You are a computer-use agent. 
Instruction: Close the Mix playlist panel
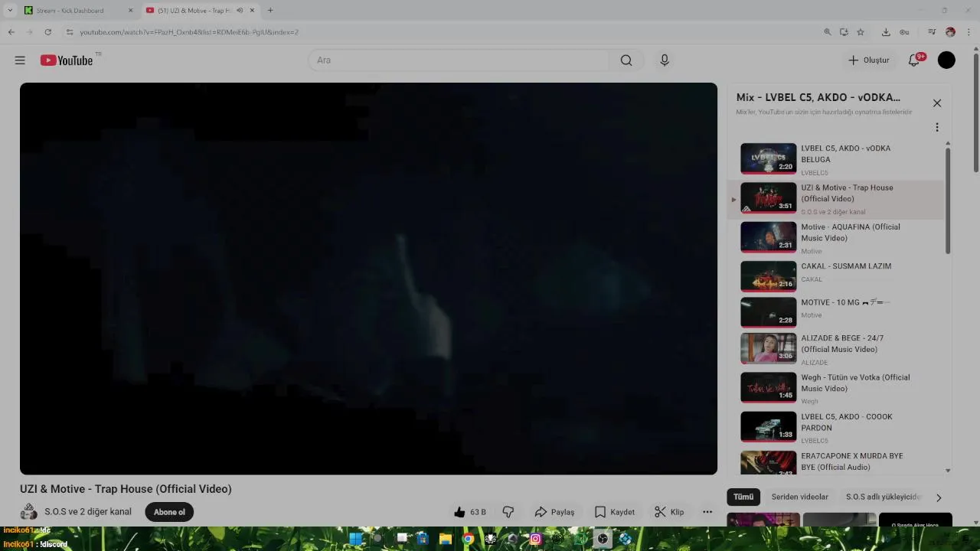(937, 103)
